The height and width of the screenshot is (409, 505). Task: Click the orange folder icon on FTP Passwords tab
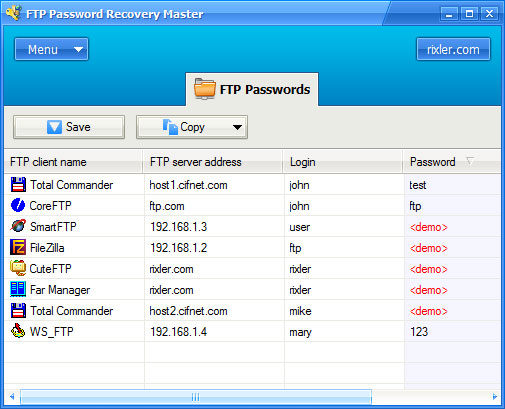pyautogui.click(x=204, y=89)
